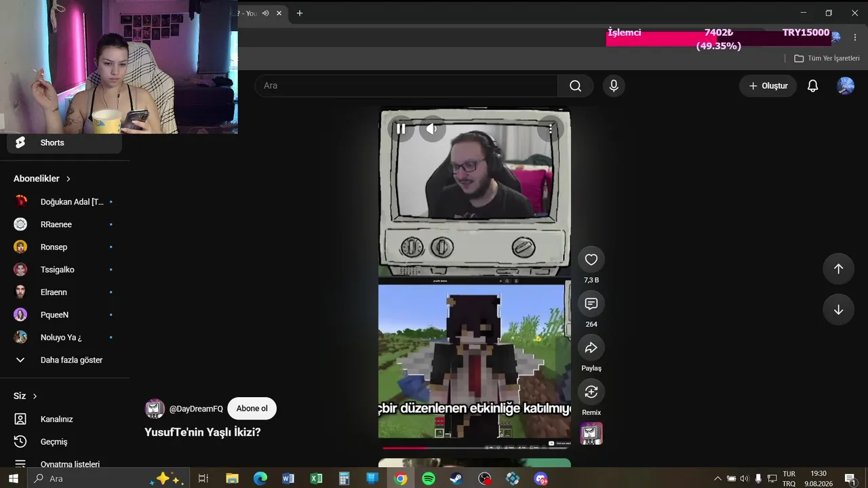Viewport: 868px width, 488px height.
Task: Expand the Siz section chevron
Action: pyautogui.click(x=35, y=396)
